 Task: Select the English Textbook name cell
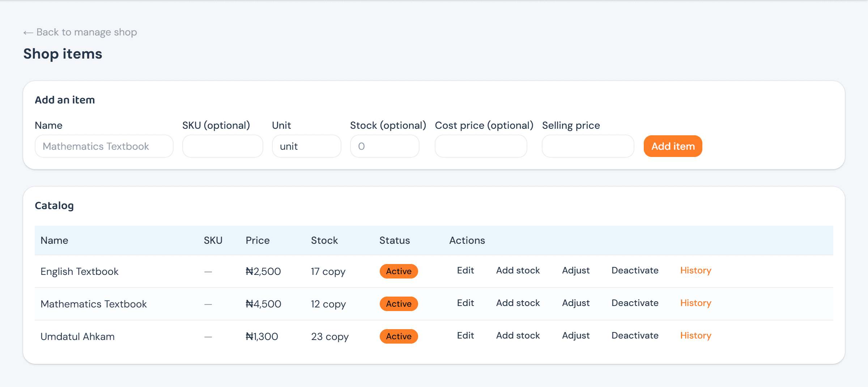tap(80, 272)
